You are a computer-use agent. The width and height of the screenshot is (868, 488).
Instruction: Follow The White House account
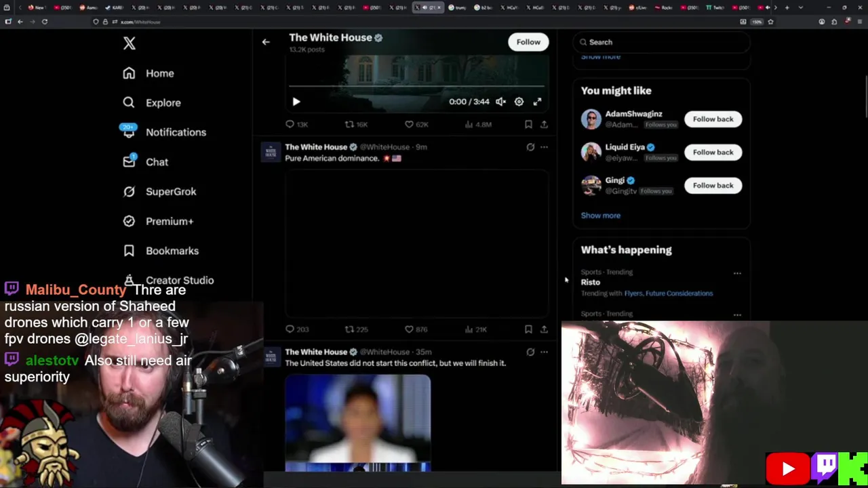(528, 42)
